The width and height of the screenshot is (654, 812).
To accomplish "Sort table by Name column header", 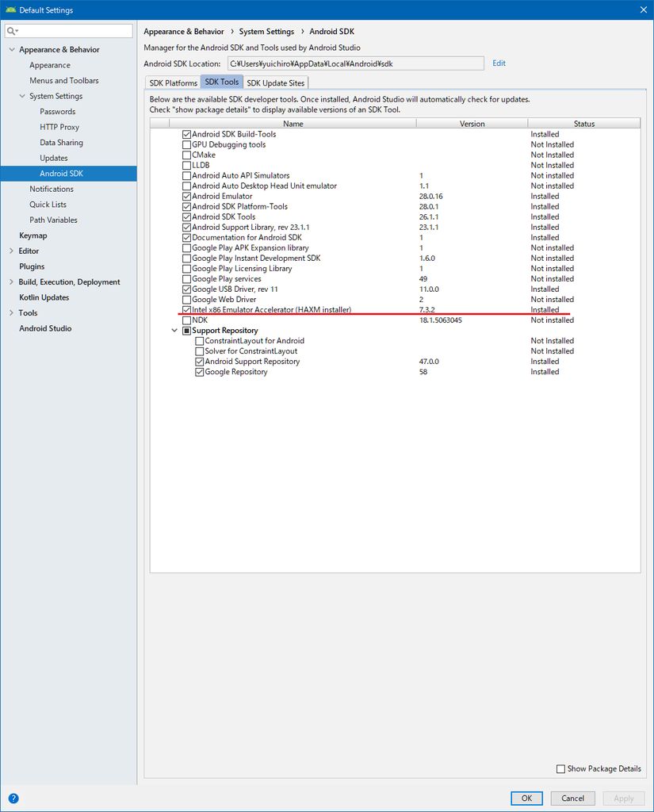I will 293,123.
